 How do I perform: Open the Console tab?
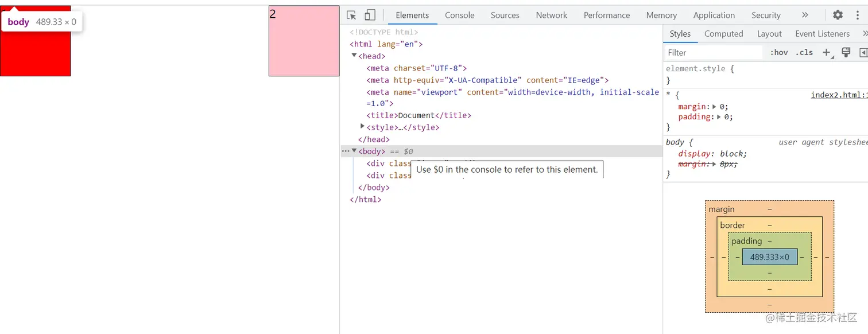(x=460, y=15)
